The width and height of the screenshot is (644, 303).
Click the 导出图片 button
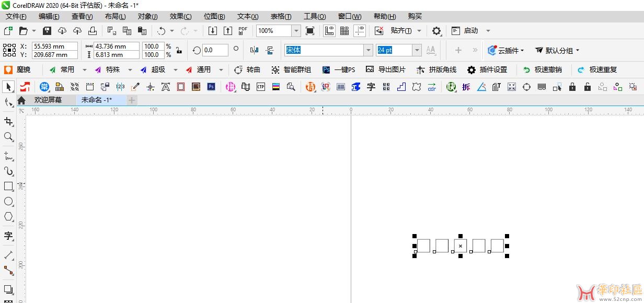[x=386, y=69]
